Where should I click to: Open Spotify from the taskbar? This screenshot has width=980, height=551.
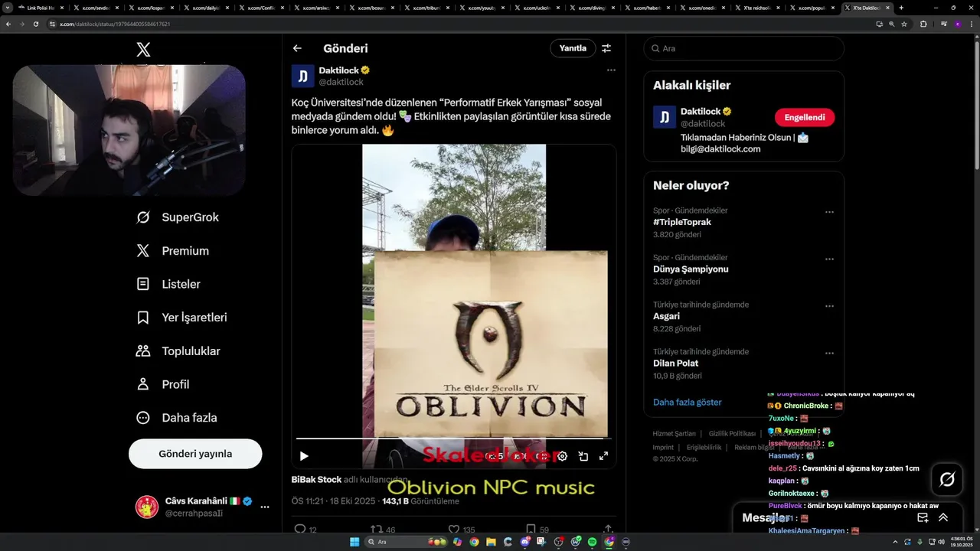click(592, 542)
